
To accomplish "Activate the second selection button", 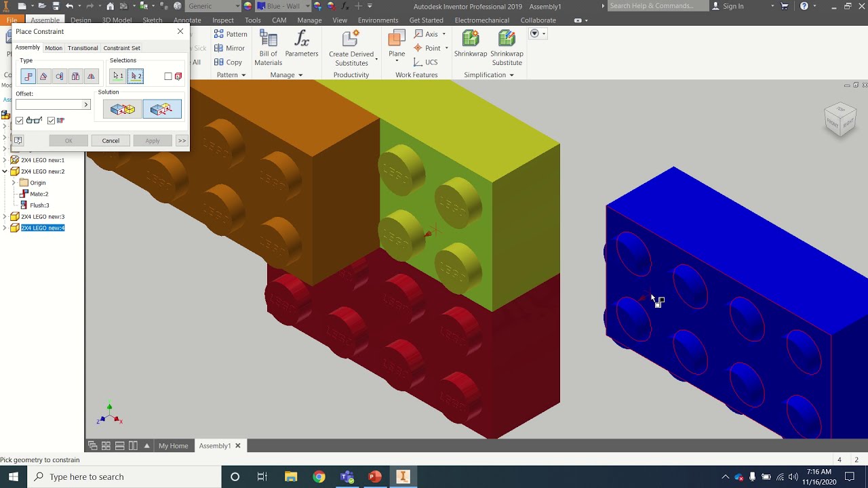I will [x=136, y=77].
